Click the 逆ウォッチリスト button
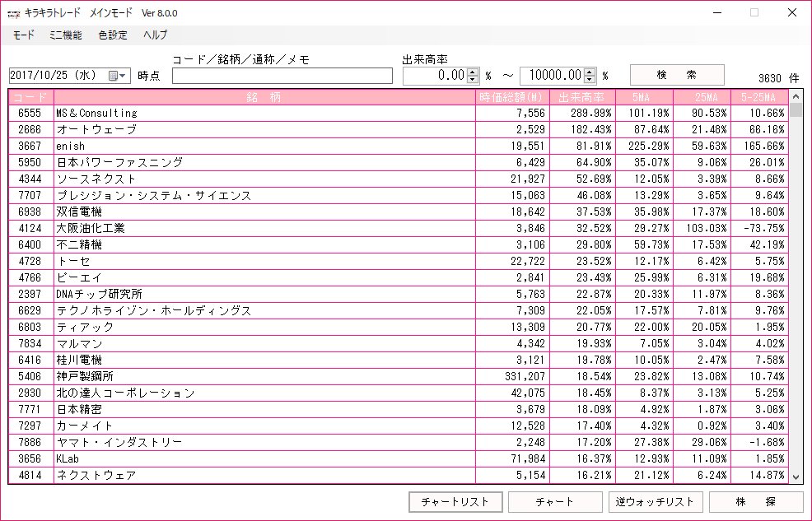This screenshot has width=812, height=521. click(655, 502)
